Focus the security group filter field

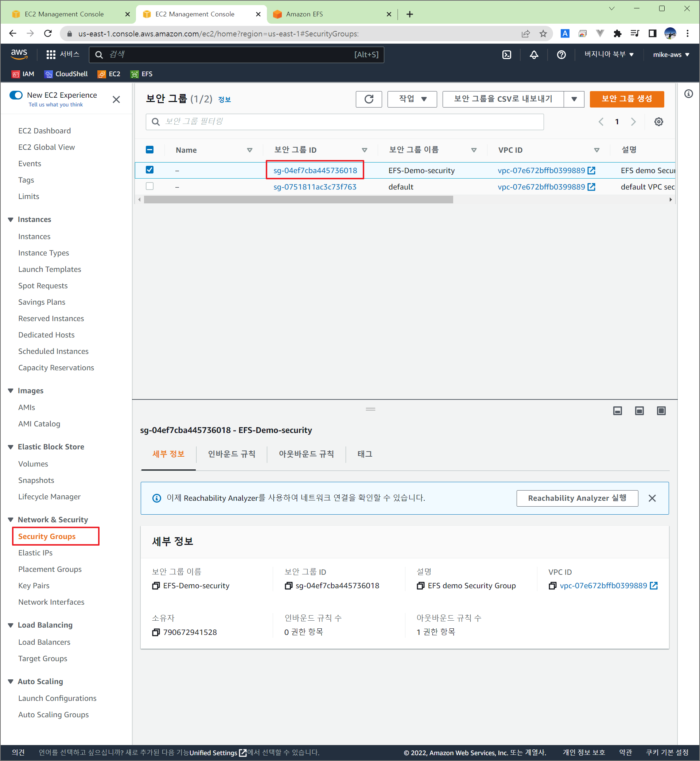tap(344, 121)
